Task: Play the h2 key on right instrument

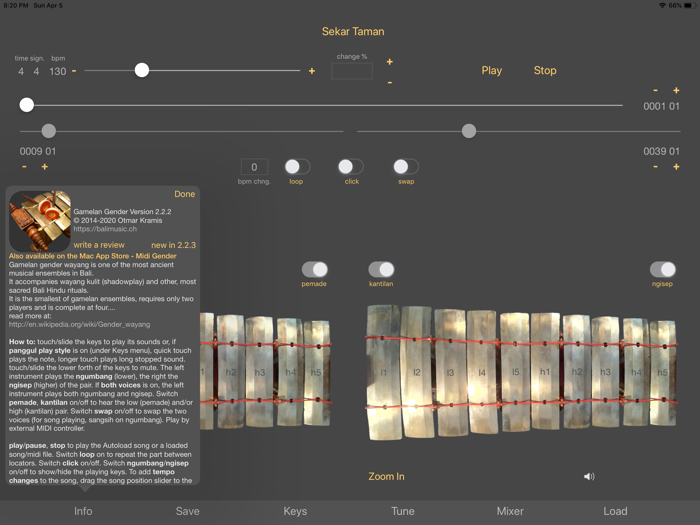Action: [576, 372]
